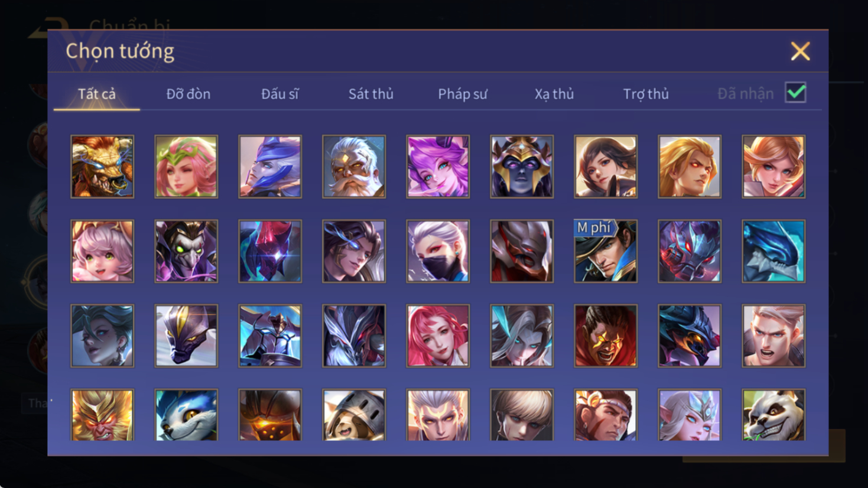Select the masked white-haired ninja hero
868x488 pixels.
tap(438, 251)
